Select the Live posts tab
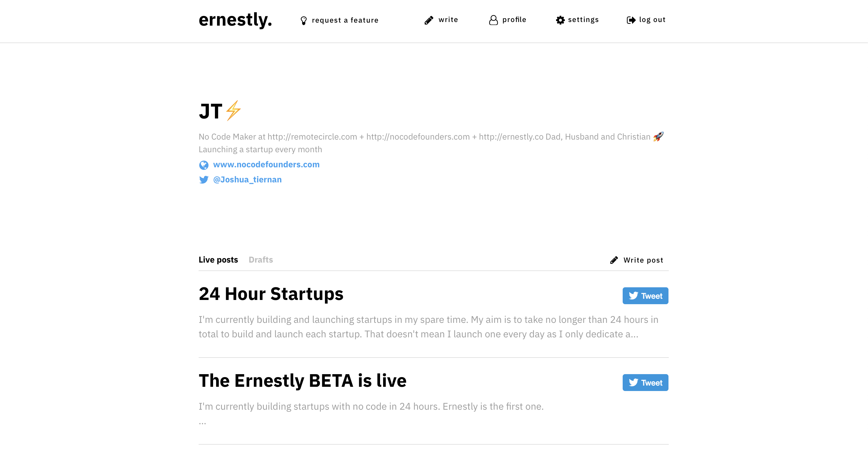Viewport: 868px width, 451px height. point(218,260)
